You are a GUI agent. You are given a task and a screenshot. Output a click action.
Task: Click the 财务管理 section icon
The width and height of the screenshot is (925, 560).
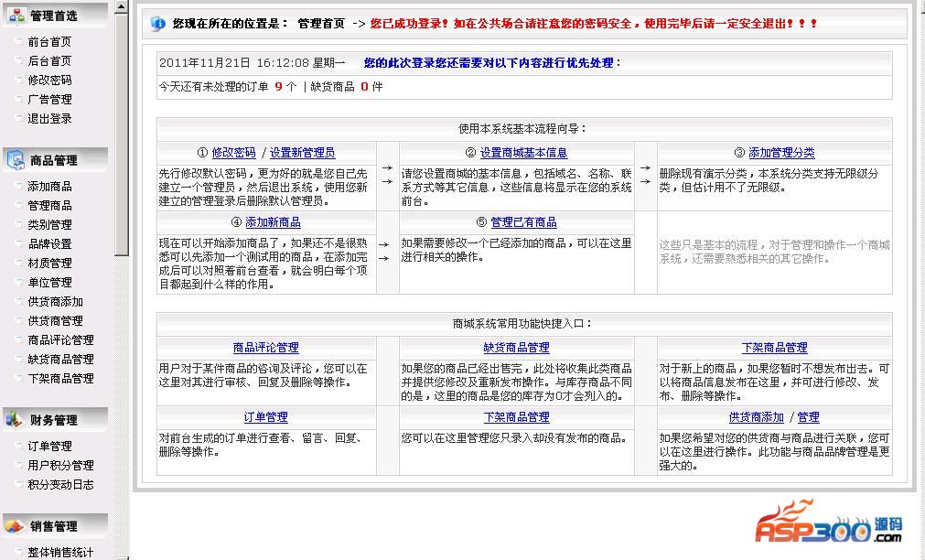coord(15,420)
